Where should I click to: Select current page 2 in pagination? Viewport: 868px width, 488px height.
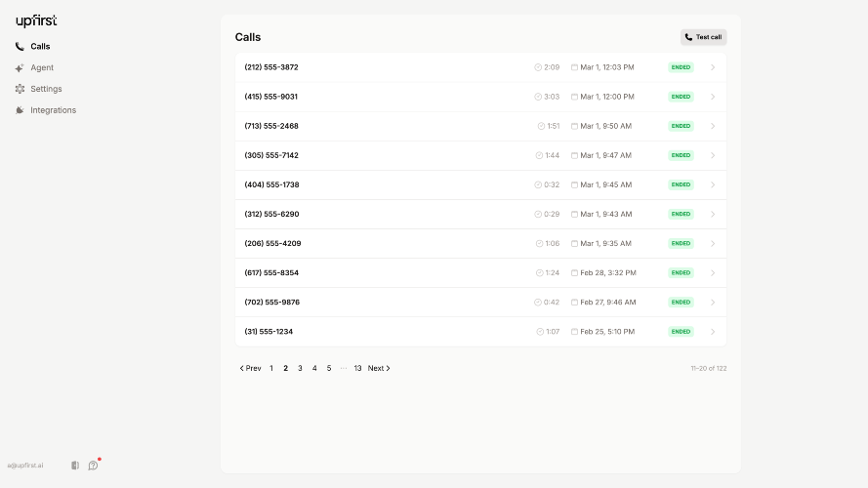tap(286, 369)
